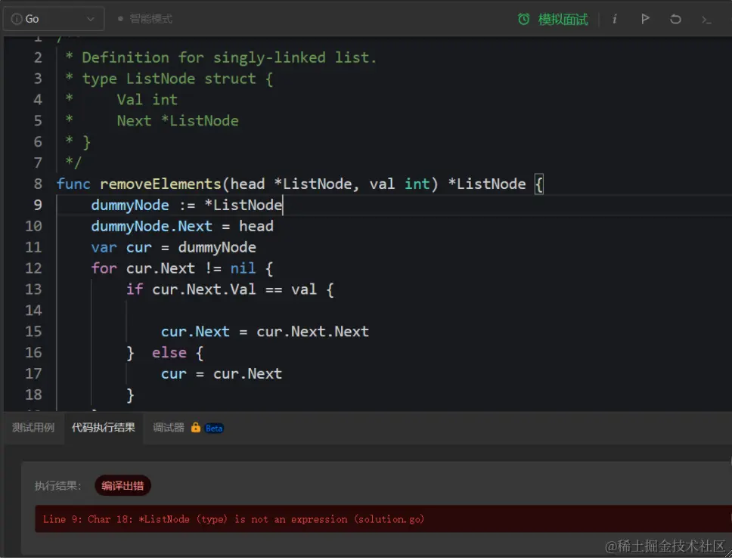
Task: Click the 执行结果 label
Action: click(x=58, y=486)
